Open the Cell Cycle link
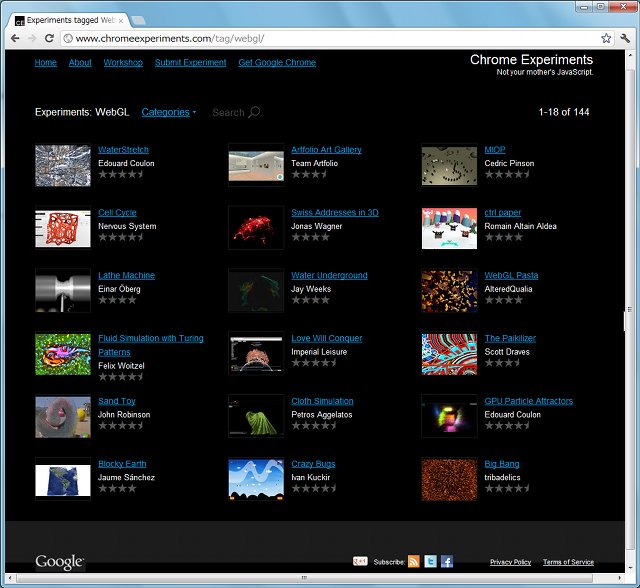The height and width of the screenshot is (588, 640). (118, 213)
